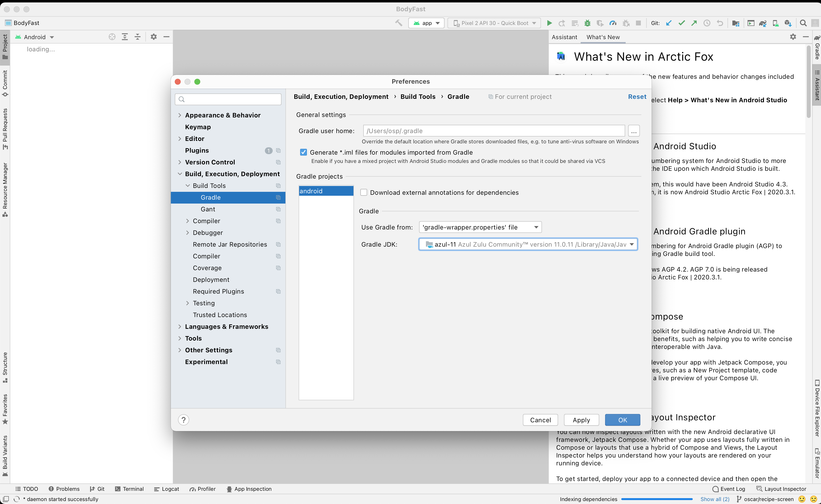The width and height of the screenshot is (821, 504).
Task: Click the Cancel button
Action: pyautogui.click(x=540, y=420)
